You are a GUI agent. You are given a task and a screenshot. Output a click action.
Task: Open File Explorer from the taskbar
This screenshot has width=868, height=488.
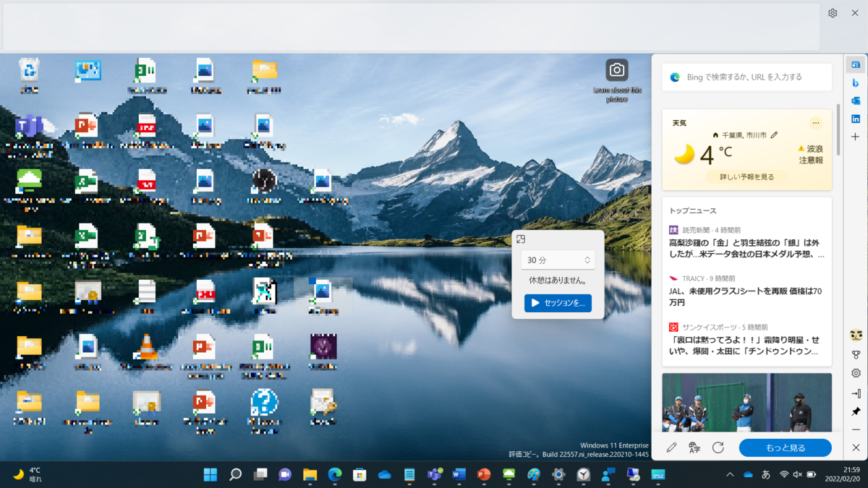click(310, 474)
